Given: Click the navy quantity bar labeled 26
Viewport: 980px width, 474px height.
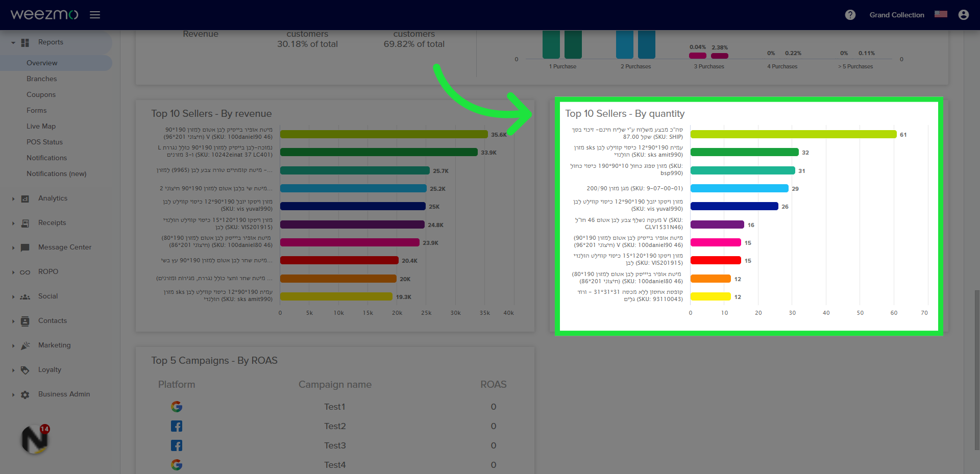Looking at the screenshot, I should [734, 206].
